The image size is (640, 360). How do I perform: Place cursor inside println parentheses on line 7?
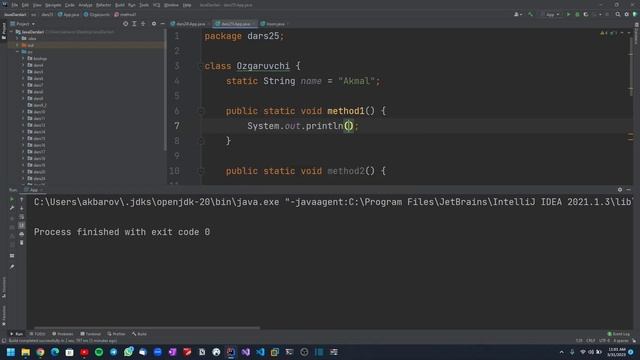[349, 126]
